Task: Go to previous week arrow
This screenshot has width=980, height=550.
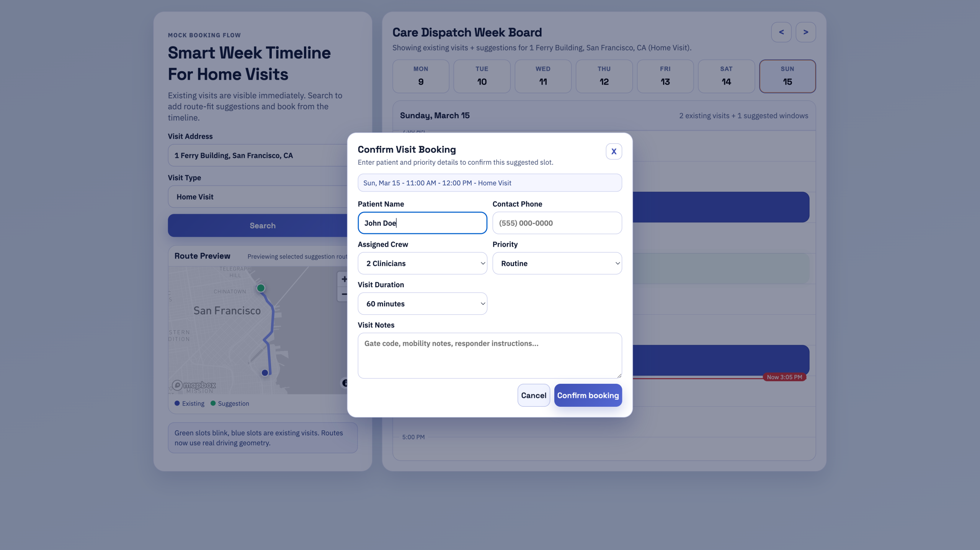Action: [x=781, y=32]
